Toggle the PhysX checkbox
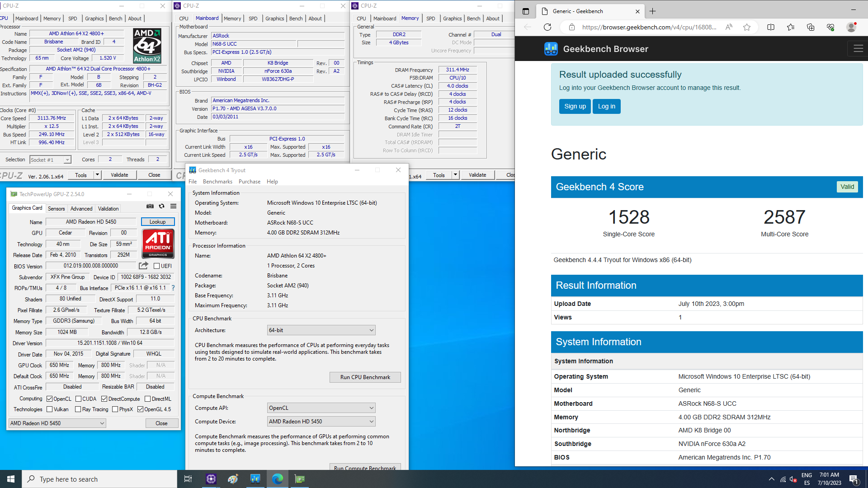The image size is (868, 488). click(x=115, y=409)
